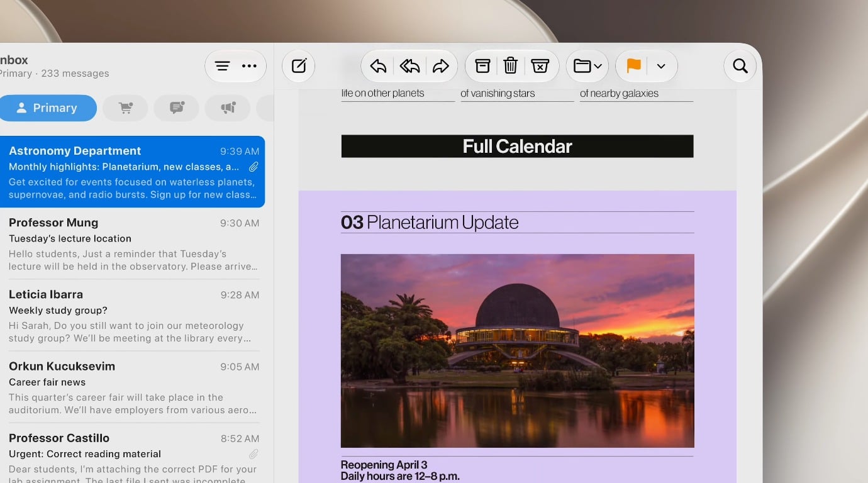Viewport: 868px width, 483px height.
Task: Open Professor Castillo's urgent email
Action: click(x=131, y=454)
